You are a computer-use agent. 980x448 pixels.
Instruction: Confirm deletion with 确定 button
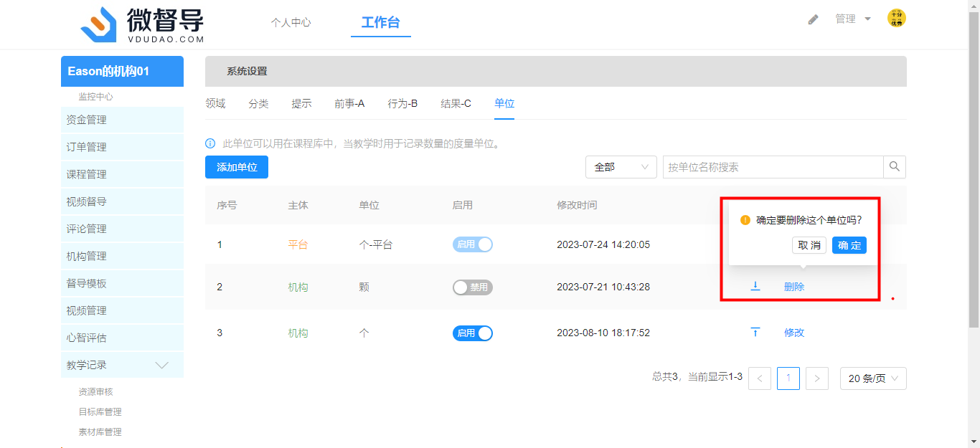click(x=849, y=245)
